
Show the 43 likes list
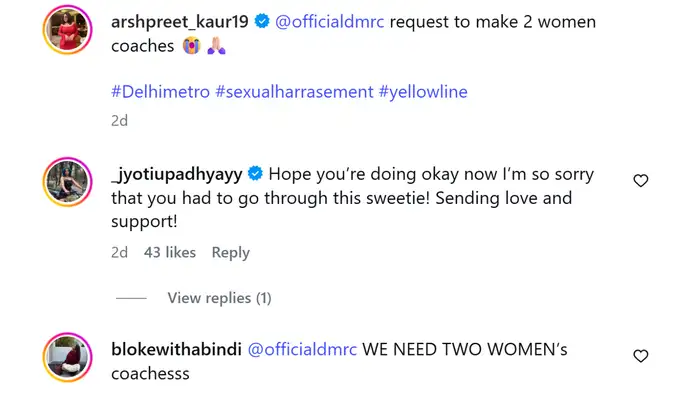pyautogui.click(x=170, y=253)
